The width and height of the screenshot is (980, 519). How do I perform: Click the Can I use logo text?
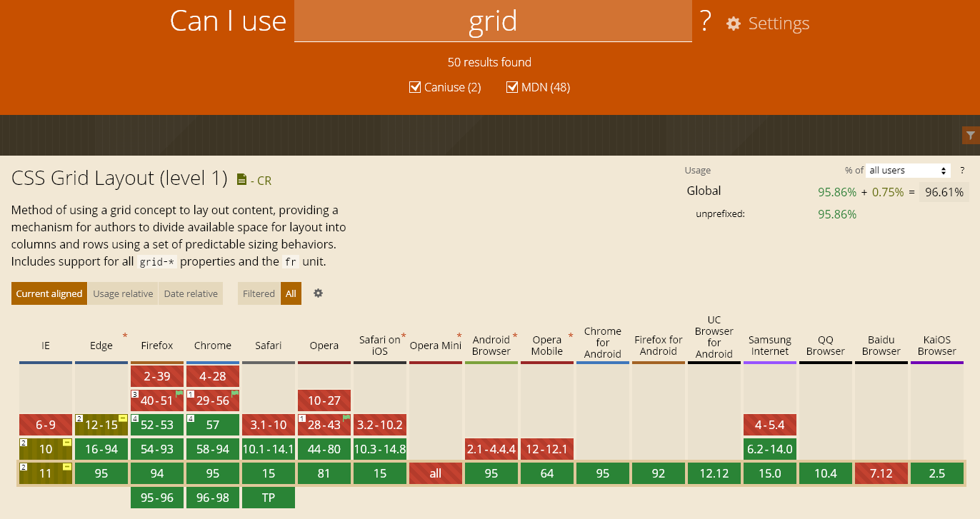[228, 21]
